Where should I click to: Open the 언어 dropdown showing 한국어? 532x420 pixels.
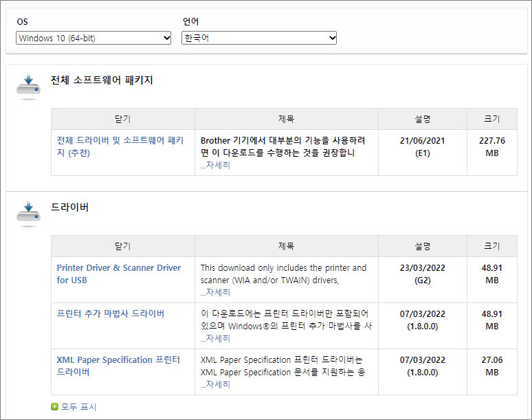[x=259, y=38]
